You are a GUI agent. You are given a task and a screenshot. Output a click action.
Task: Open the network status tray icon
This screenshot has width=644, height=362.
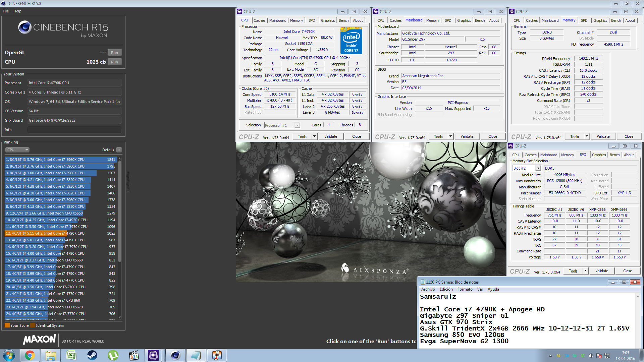(607, 356)
